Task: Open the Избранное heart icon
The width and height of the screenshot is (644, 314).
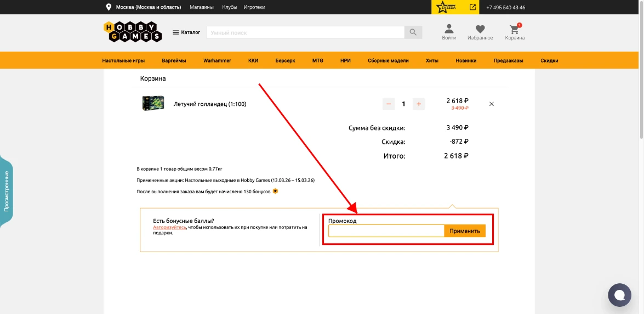Action: [480, 32]
